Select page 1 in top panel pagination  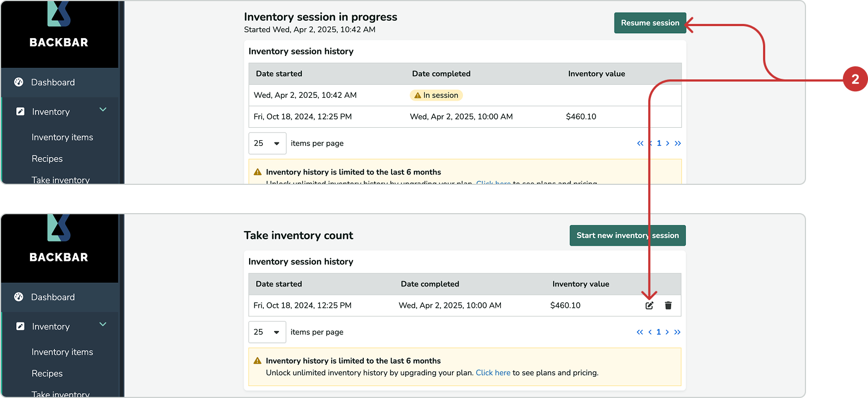[x=659, y=144]
